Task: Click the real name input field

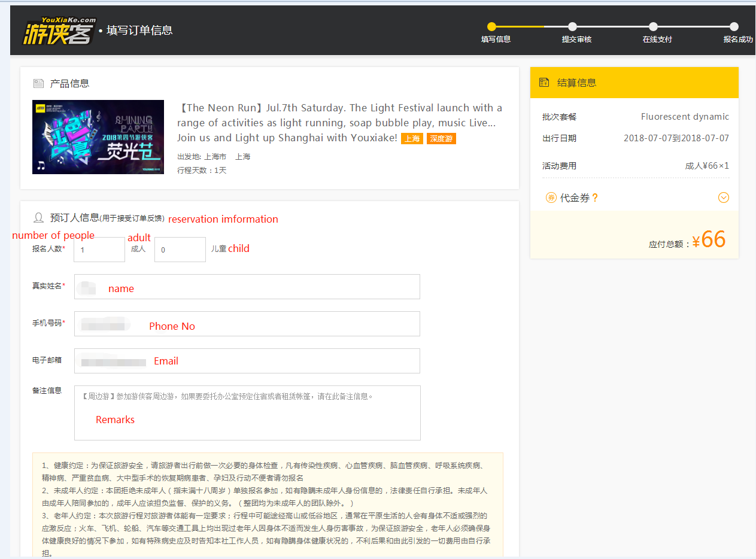Action: click(x=247, y=287)
